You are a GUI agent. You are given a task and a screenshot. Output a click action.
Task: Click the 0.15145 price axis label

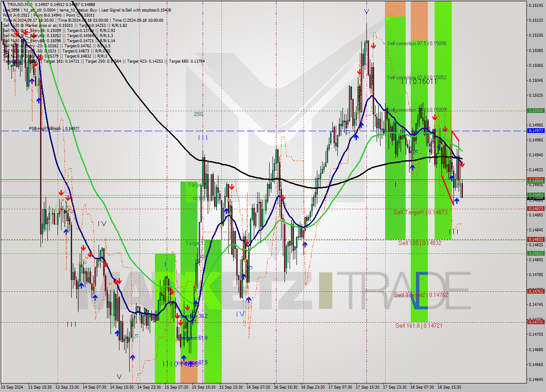pos(536,5)
